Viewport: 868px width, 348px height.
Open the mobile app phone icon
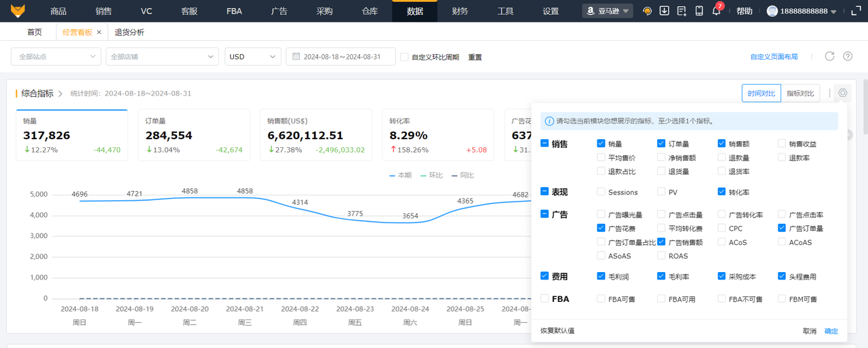point(699,11)
